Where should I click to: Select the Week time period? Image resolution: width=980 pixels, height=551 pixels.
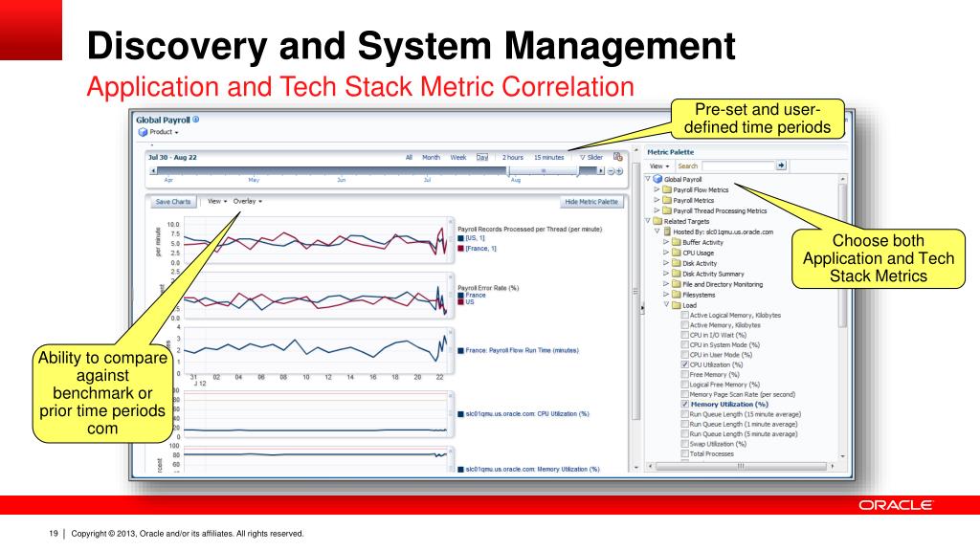pyautogui.click(x=458, y=158)
